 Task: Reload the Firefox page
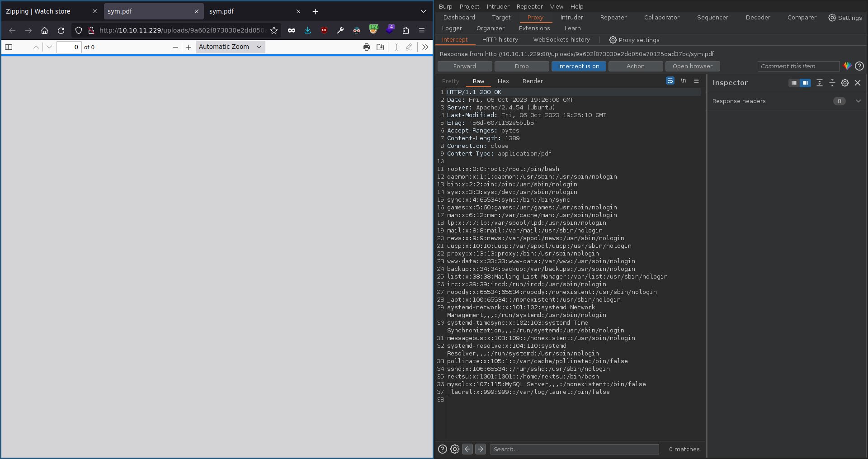(61, 30)
